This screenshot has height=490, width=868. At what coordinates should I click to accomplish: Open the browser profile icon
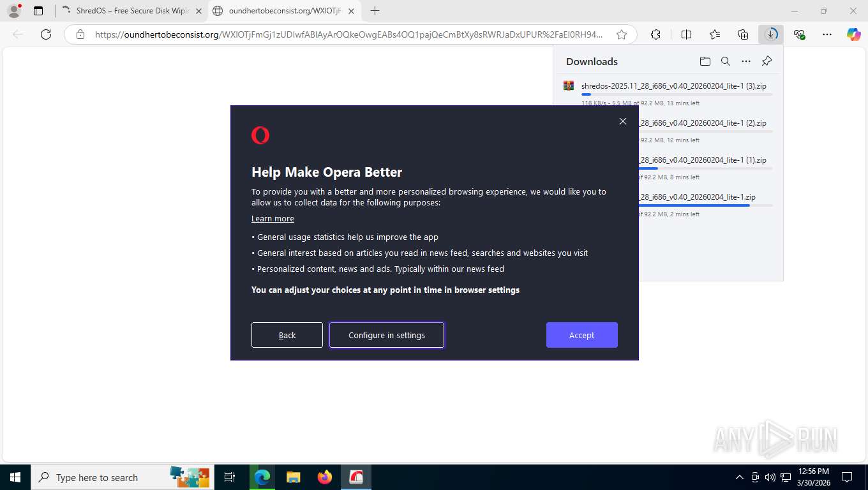[14, 11]
